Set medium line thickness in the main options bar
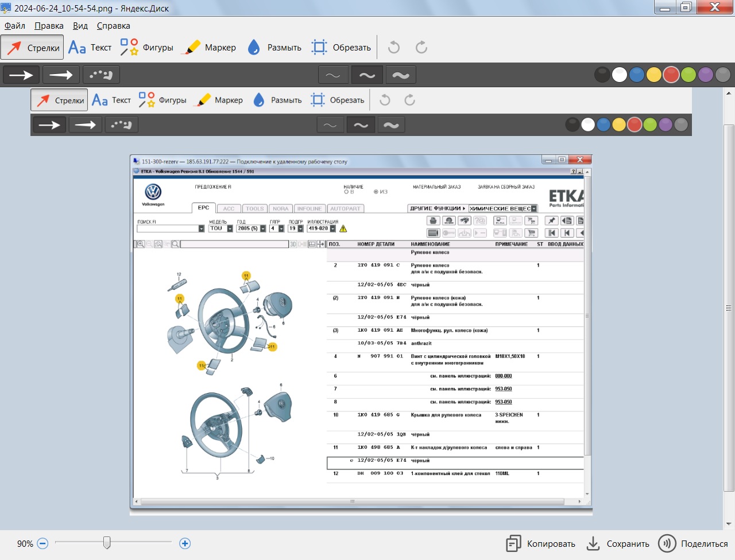The image size is (735, 560). [367, 75]
